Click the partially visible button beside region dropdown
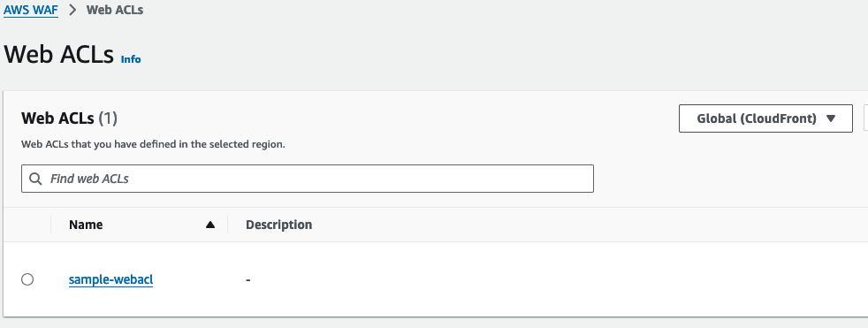The height and width of the screenshot is (328, 868). pyautogui.click(x=865, y=118)
